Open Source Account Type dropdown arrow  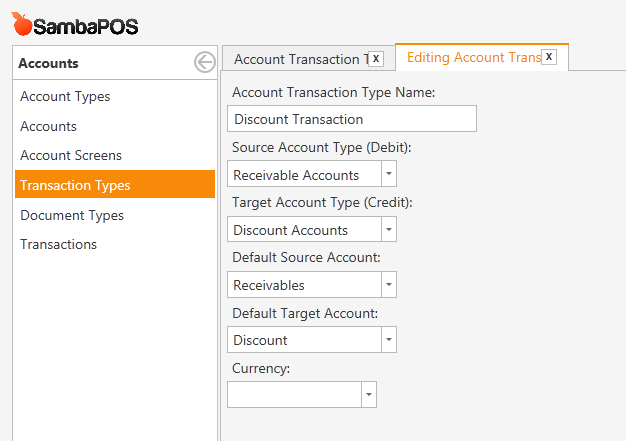tap(388, 174)
